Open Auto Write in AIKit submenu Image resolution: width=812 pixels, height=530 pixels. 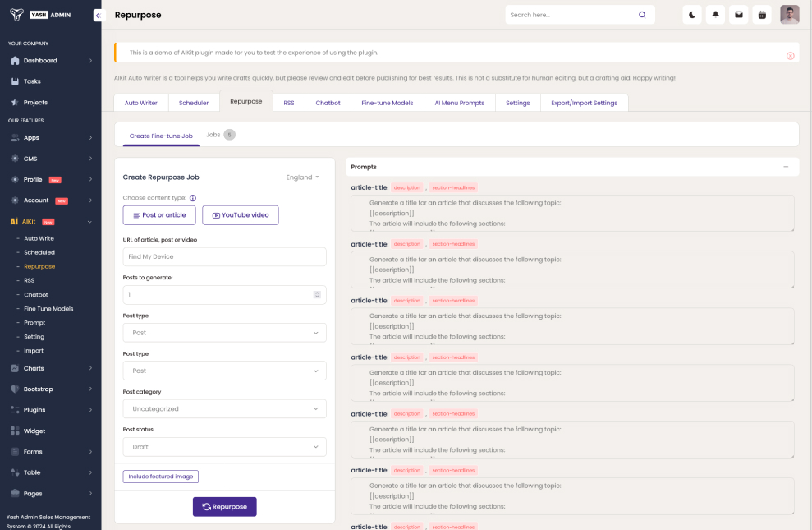coord(39,238)
